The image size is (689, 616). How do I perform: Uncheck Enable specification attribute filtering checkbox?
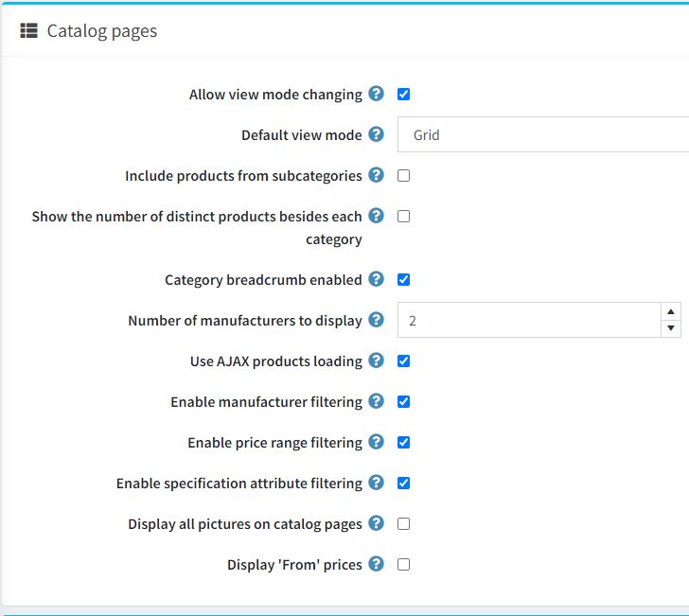tap(404, 483)
